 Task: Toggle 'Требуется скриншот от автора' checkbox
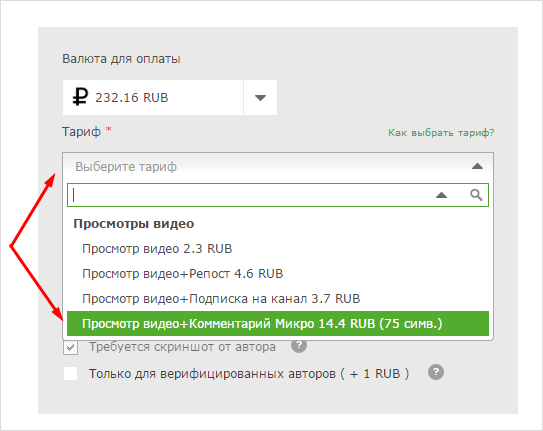pyautogui.click(x=71, y=347)
